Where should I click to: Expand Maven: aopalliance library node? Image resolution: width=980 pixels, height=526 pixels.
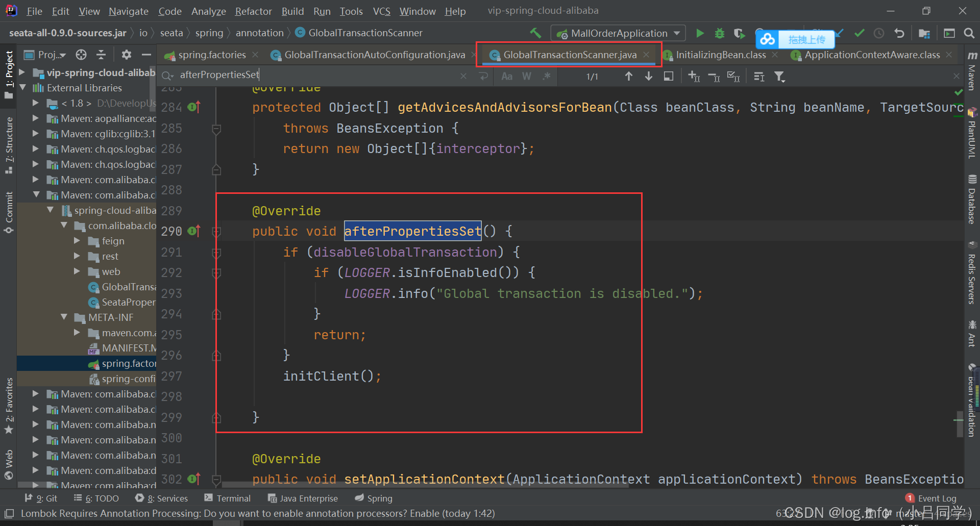(x=36, y=118)
